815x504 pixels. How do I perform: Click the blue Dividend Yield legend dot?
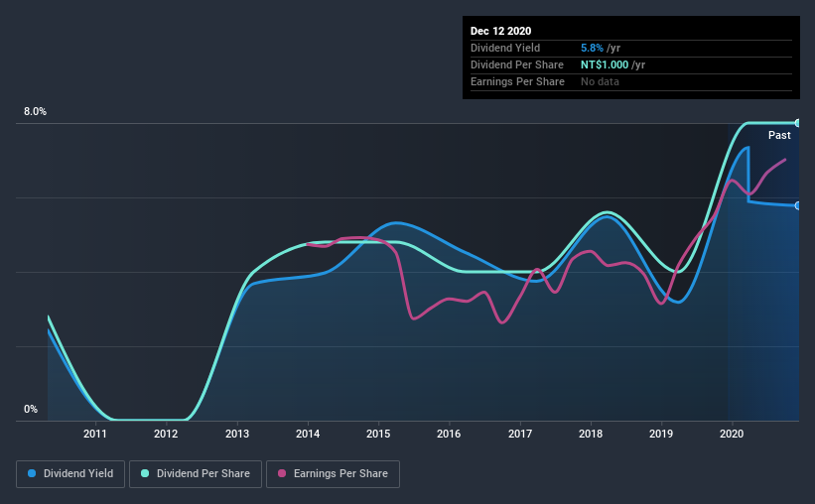[32, 473]
